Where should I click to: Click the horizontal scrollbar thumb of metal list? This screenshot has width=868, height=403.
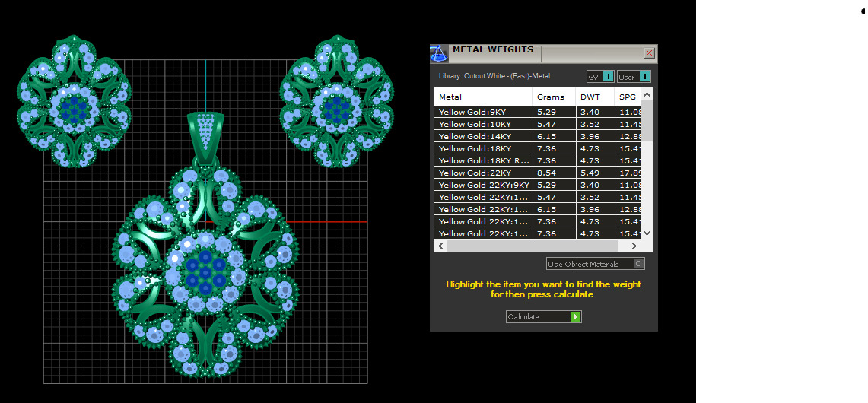532,246
